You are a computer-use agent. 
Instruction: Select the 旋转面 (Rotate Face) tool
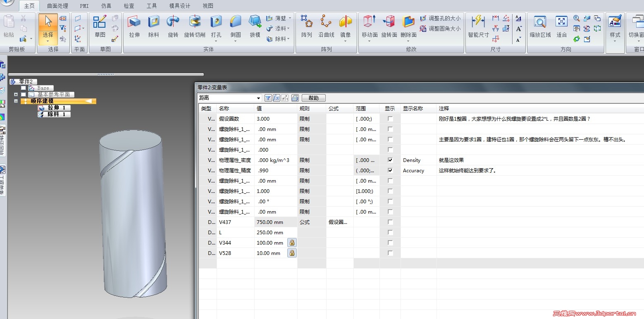click(389, 27)
